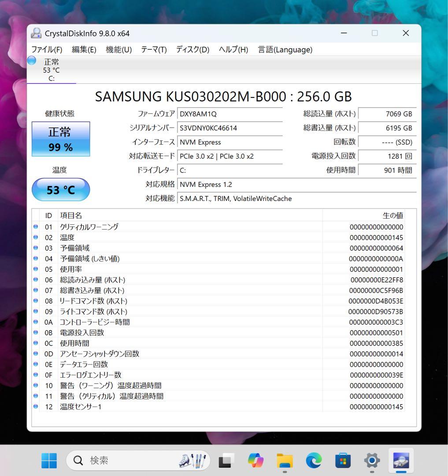
Task: Click the interface field NVM Express
Action: coord(230,142)
